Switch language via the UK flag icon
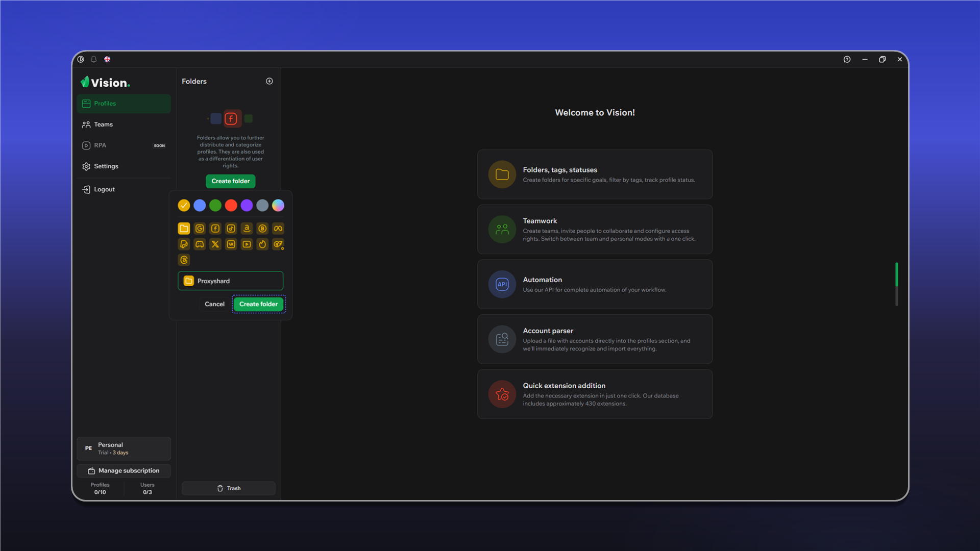980x551 pixels. 107,59
